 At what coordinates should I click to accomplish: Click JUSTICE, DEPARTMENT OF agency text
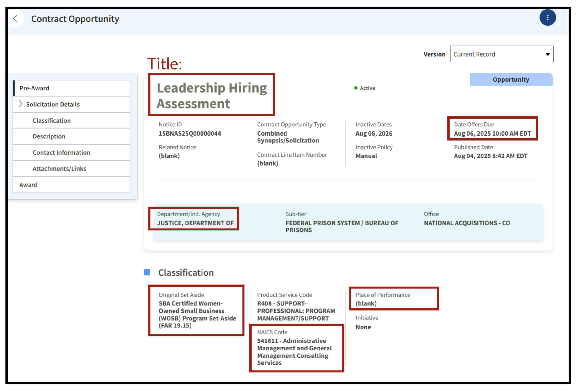[195, 223]
